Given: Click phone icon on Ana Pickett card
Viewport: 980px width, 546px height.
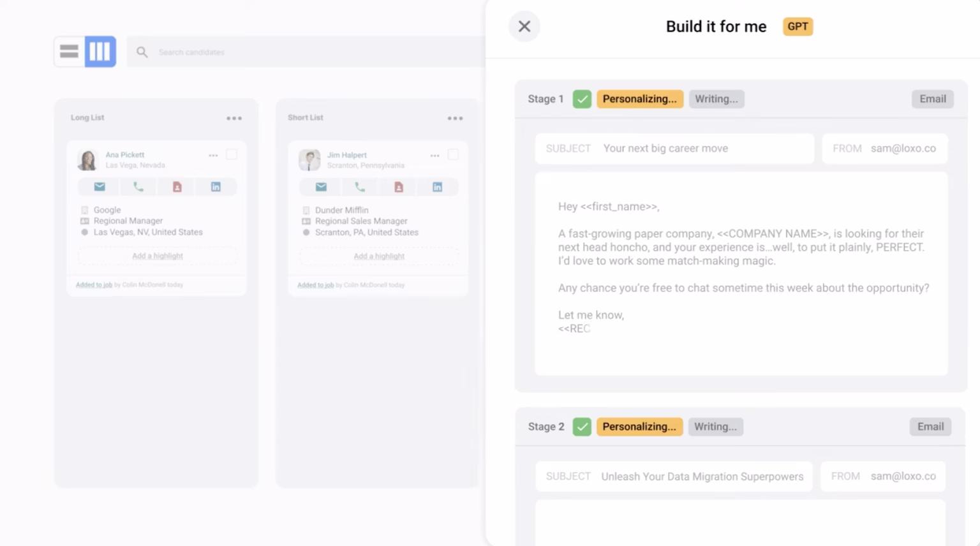Looking at the screenshot, I should click(x=138, y=187).
